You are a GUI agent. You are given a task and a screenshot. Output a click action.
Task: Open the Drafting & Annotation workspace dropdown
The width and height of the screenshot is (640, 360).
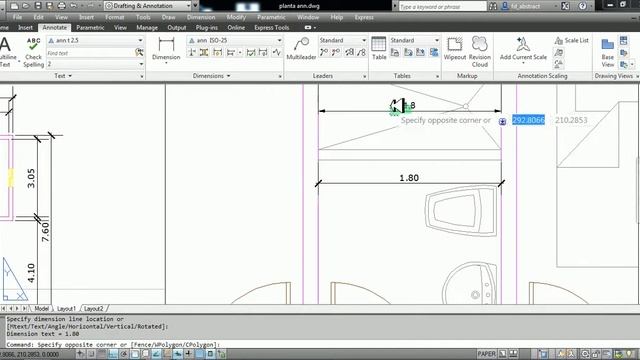(148, 6)
